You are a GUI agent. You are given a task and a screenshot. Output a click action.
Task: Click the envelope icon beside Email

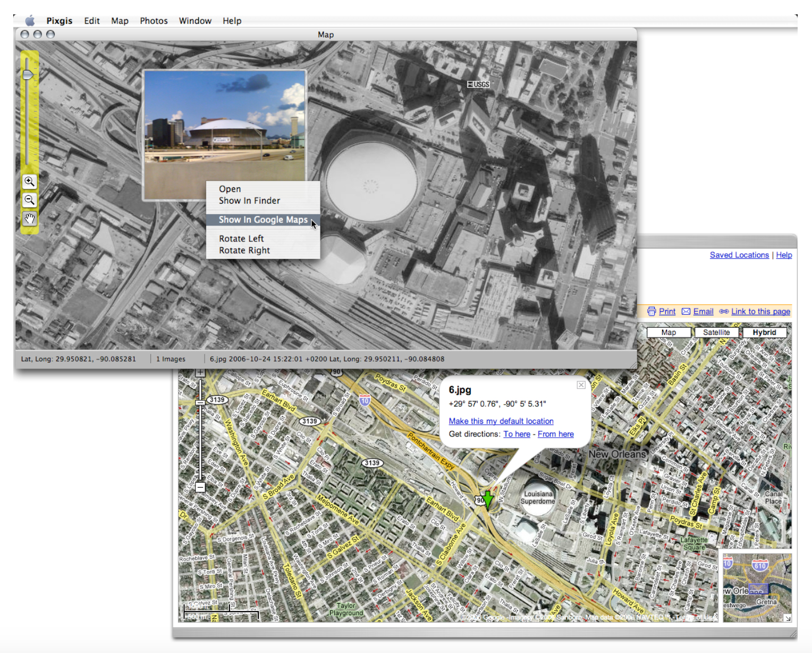point(686,312)
